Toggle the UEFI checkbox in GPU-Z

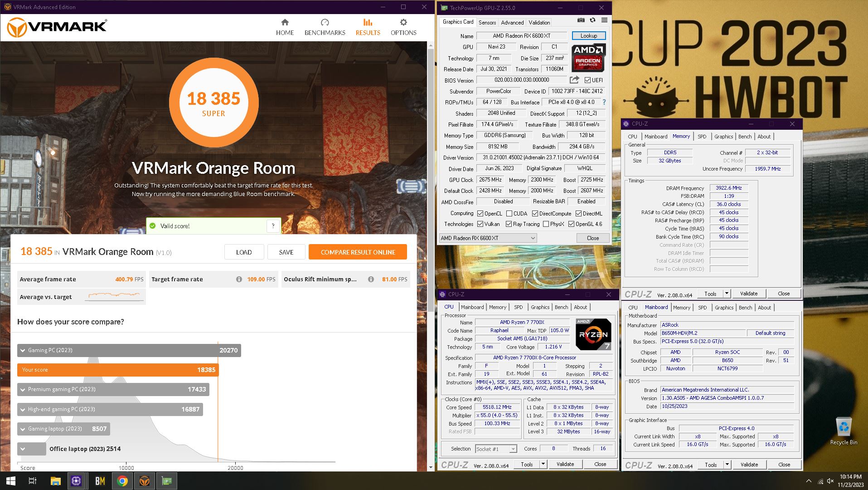[x=587, y=80]
